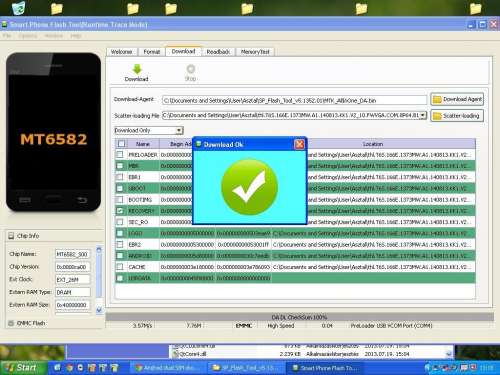Check the MBR row checkbox
The image size is (500, 375).
click(120, 166)
